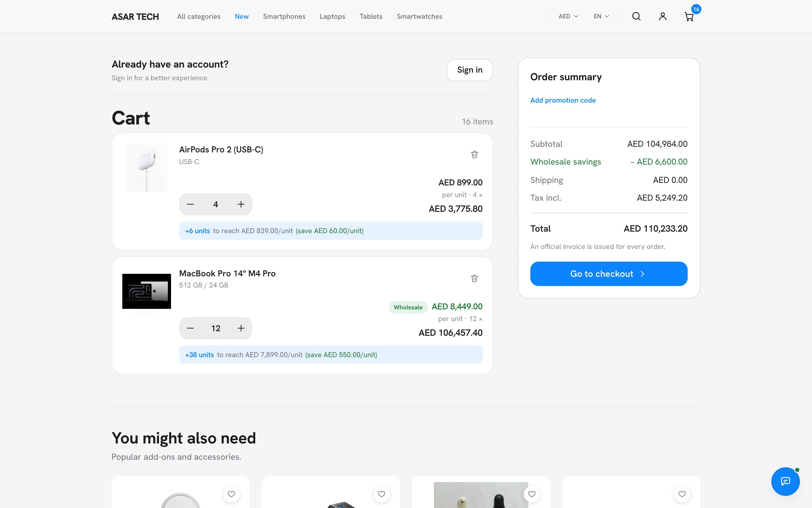Browse the Laptops category
The image size is (812, 508).
332,17
